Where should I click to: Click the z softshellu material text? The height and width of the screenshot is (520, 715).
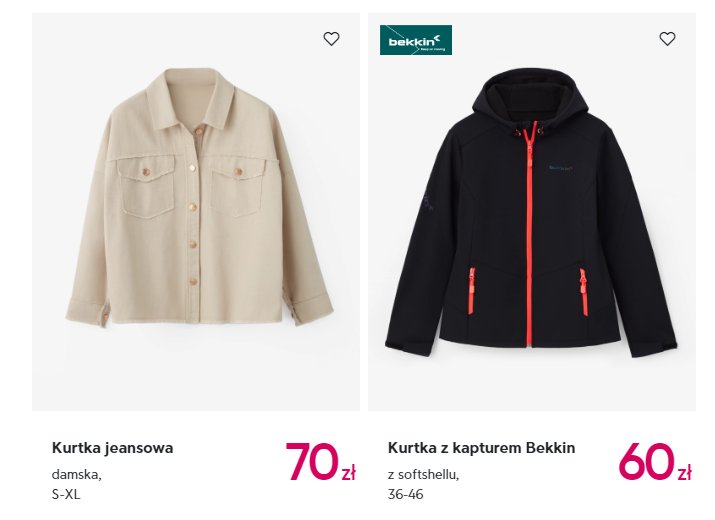point(423,474)
